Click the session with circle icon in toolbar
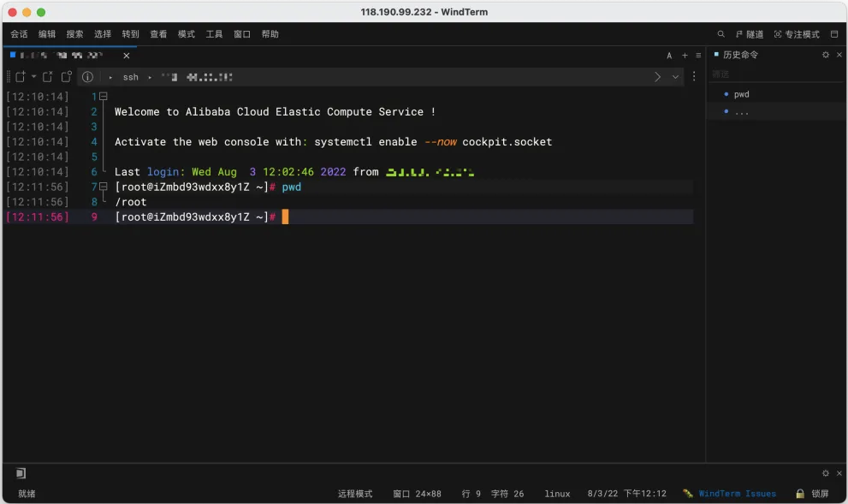848x504 pixels. pyautogui.click(x=67, y=77)
